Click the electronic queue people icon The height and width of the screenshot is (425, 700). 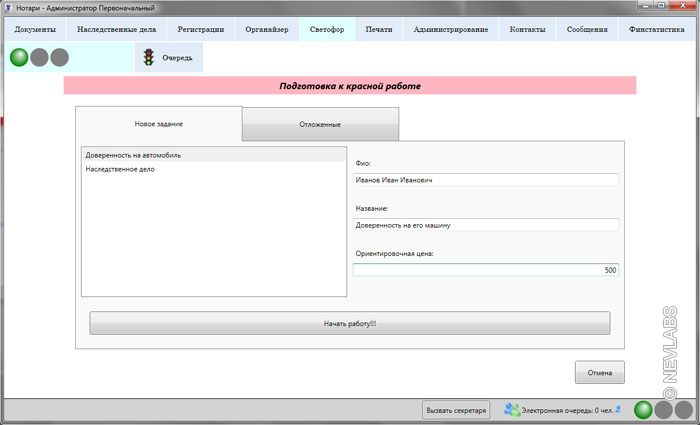(x=511, y=409)
